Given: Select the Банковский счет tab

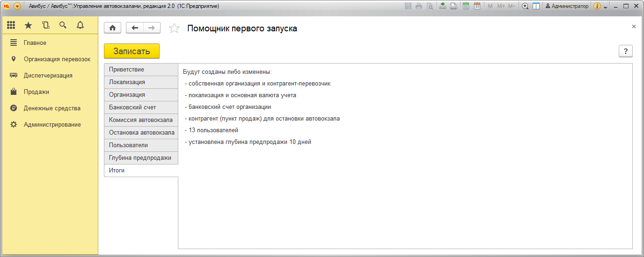Looking at the screenshot, I should (141, 107).
